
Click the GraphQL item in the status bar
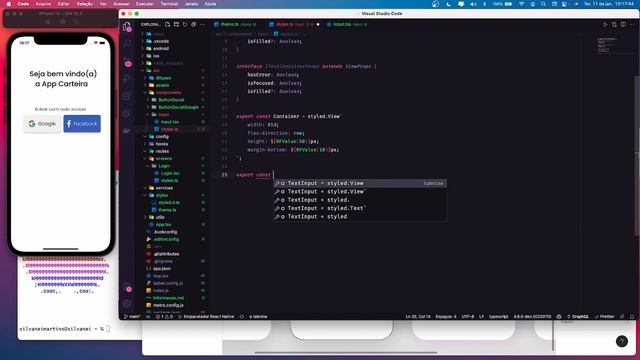tap(578, 316)
